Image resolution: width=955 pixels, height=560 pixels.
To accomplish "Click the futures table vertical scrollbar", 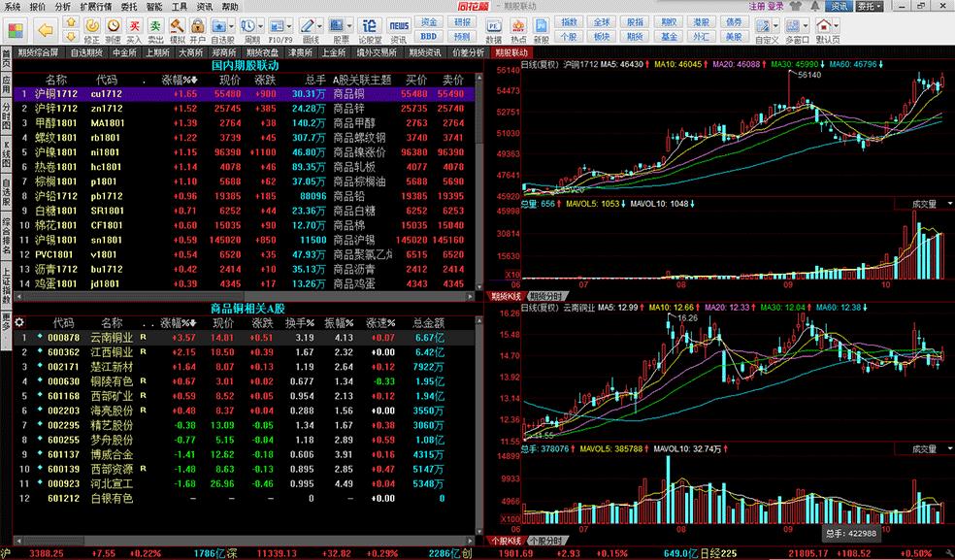I will point(478,181).
